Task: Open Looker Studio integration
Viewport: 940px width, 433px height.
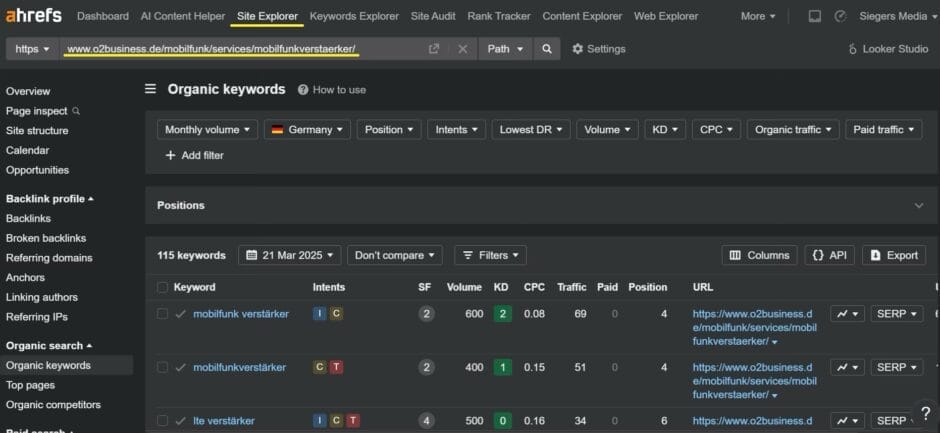Action: click(888, 49)
